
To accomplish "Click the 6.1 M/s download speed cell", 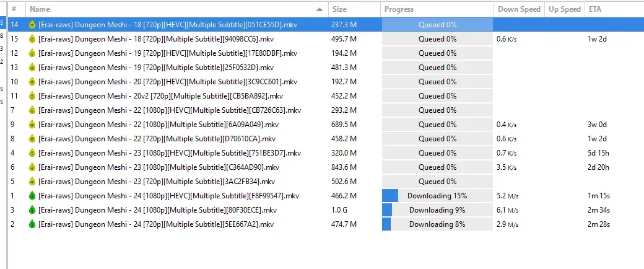I will click(x=508, y=210).
